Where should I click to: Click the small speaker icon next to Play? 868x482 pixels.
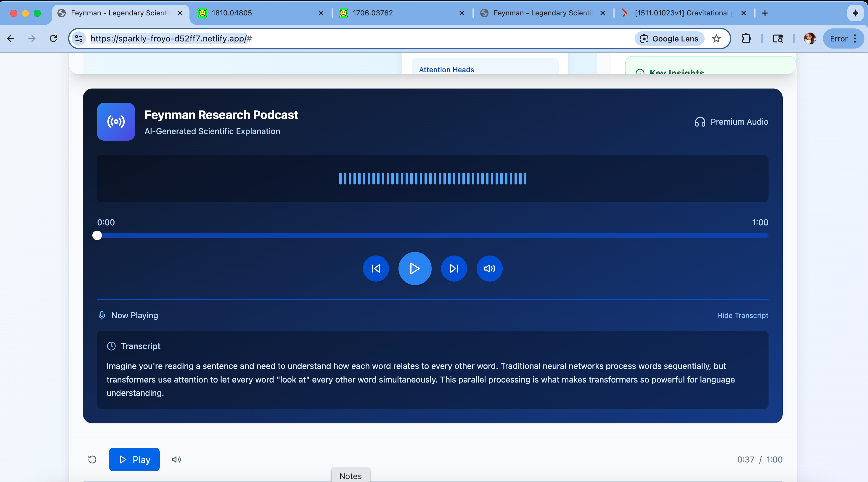176,459
